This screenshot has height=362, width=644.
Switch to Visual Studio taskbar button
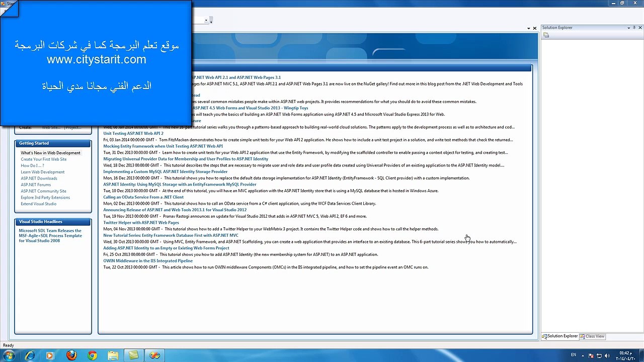pos(154,355)
